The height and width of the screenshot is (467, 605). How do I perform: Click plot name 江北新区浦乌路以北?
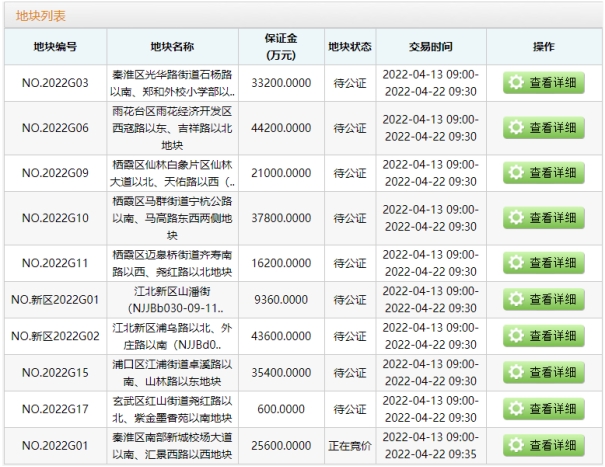(172, 336)
